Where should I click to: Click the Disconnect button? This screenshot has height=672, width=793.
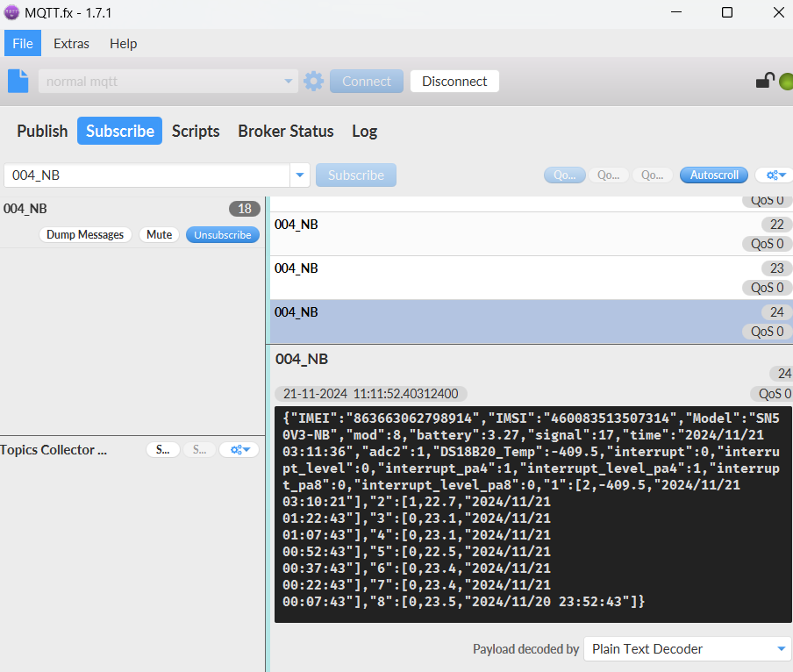tap(454, 81)
